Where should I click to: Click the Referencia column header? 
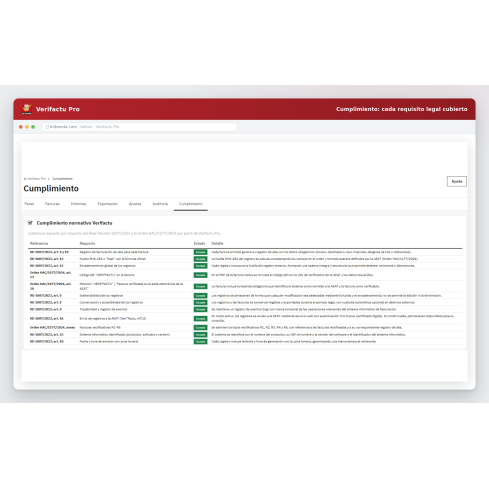(39, 243)
